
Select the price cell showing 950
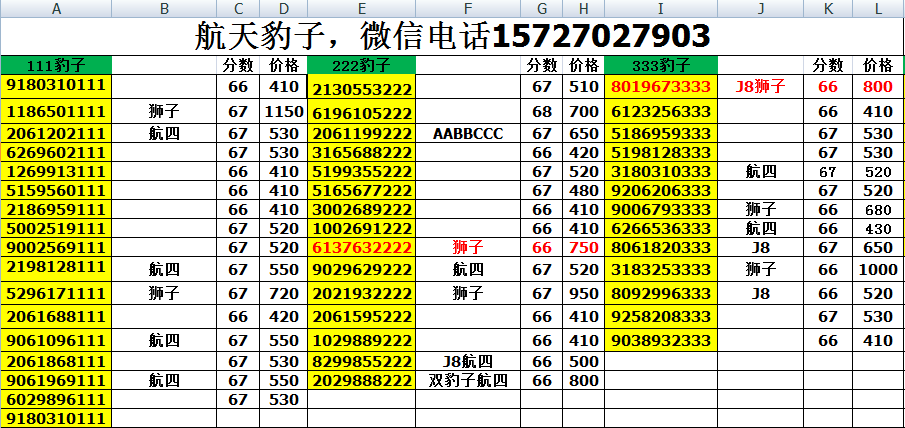coord(584,293)
